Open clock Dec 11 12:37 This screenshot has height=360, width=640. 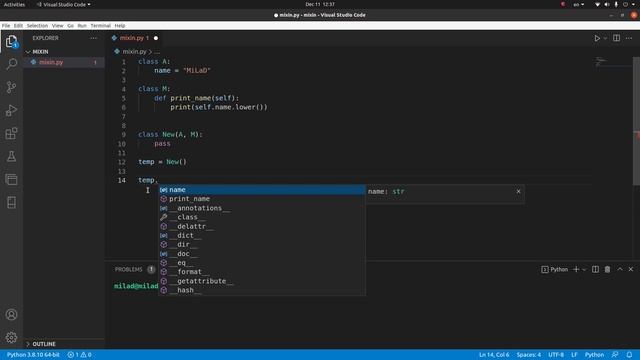[320, 4]
